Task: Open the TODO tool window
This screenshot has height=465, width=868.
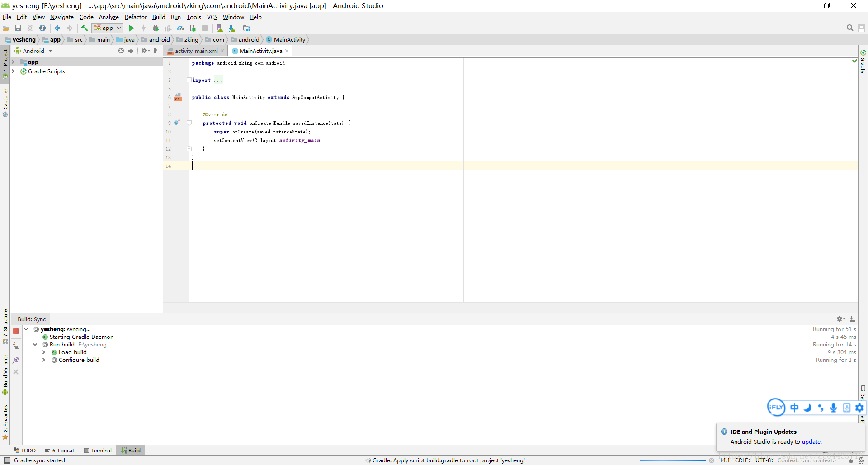Action: (24, 450)
